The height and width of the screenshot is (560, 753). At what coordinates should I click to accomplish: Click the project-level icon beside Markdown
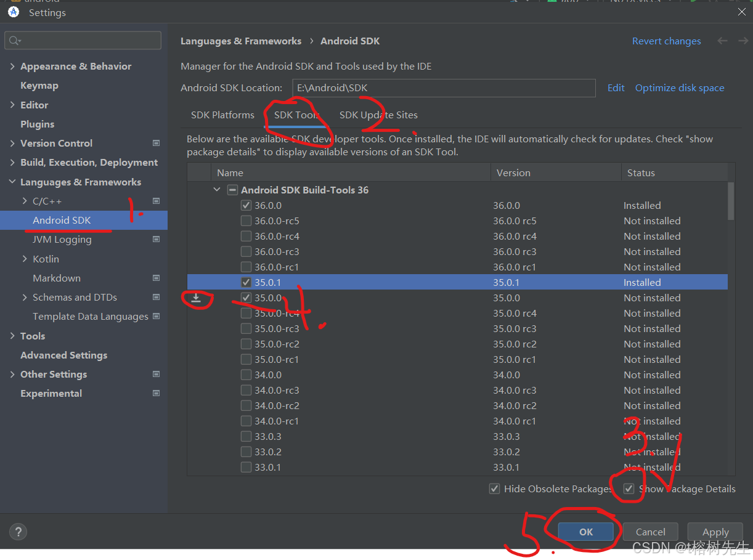156,278
